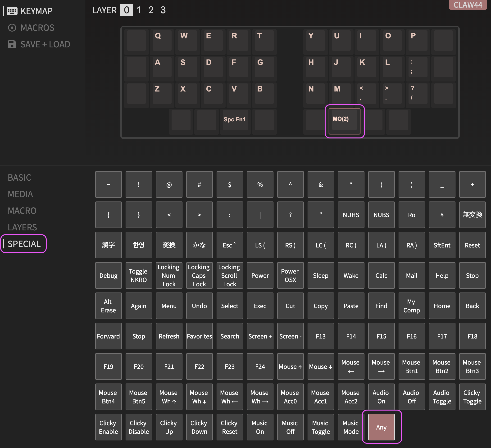Screen dimensions: 491x448
Task: Select the Mouse up arrow keycode
Action: [290, 366]
